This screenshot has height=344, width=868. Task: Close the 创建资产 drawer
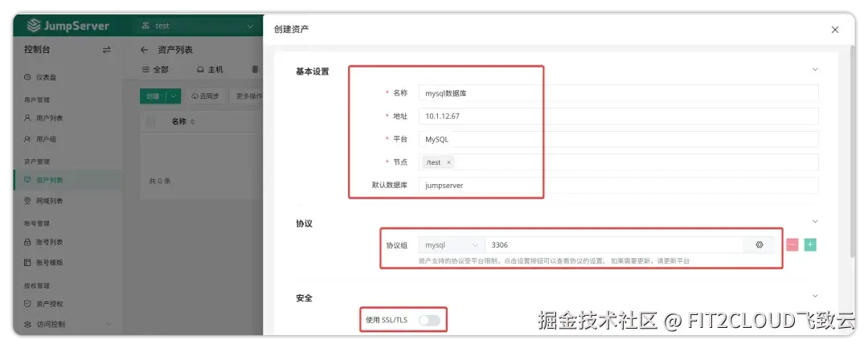point(835,30)
